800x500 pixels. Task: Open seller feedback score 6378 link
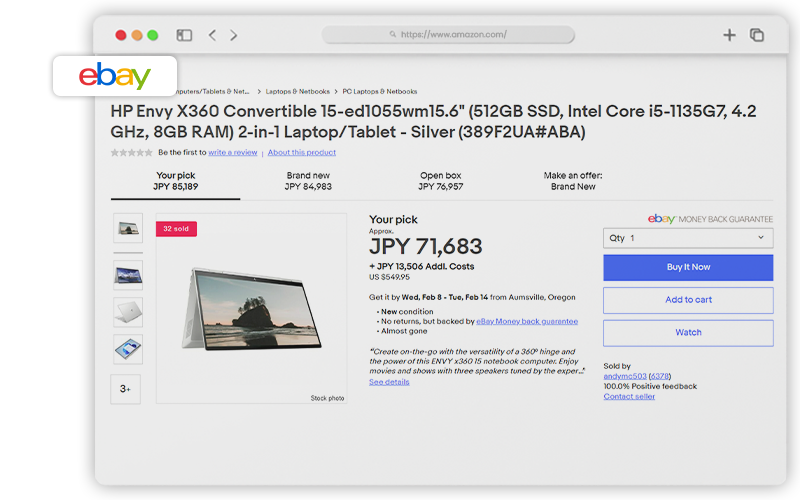click(x=660, y=376)
